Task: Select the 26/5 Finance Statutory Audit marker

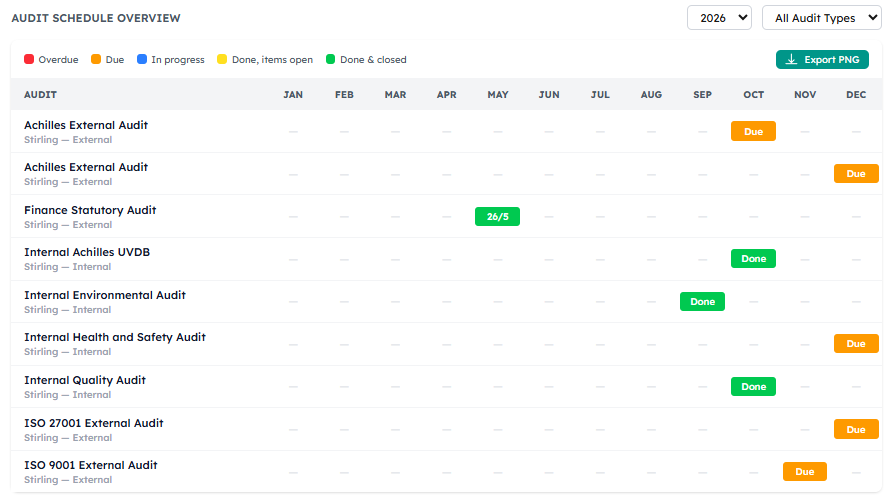Action: coord(497,217)
